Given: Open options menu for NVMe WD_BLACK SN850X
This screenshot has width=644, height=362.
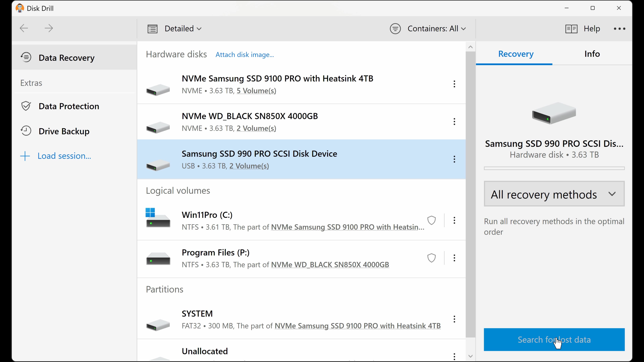Looking at the screenshot, I should click(454, 122).
